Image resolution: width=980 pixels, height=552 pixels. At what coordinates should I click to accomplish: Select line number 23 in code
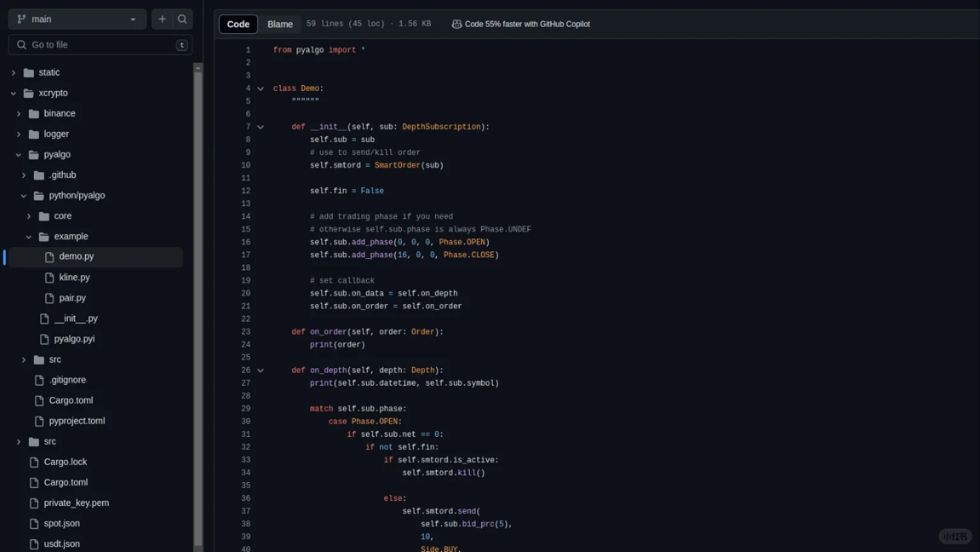[246, 332]
